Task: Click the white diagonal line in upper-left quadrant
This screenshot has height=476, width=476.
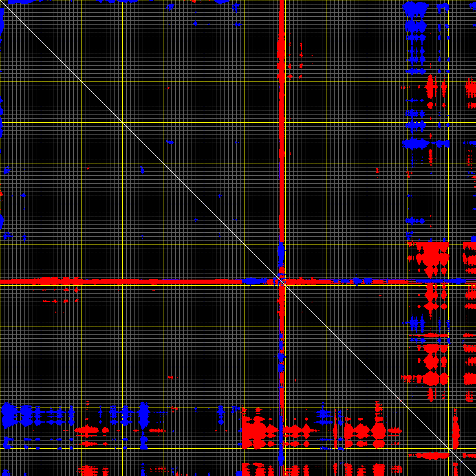Action: [102, 102]
